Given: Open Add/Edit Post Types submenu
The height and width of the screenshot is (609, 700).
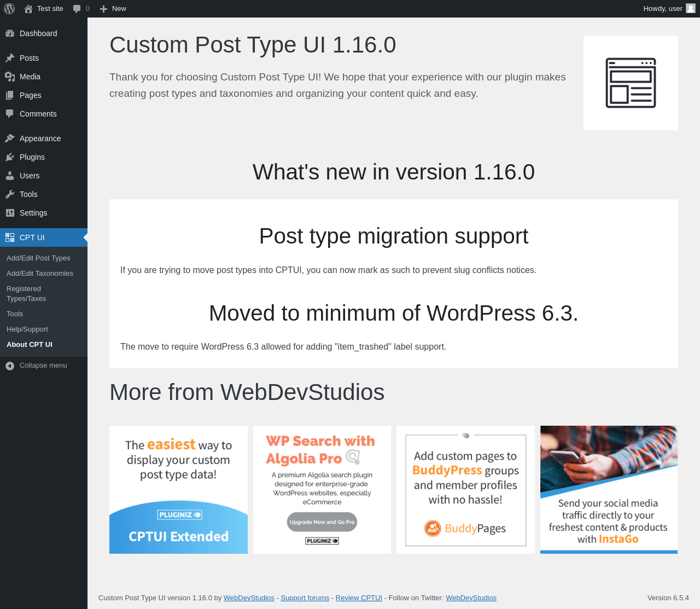Looking at the screenshot, I should tap(38, 258).
